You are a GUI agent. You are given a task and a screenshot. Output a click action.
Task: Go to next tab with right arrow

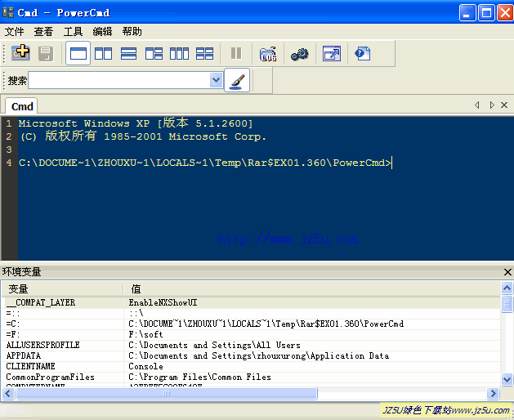tap(491, 105)
